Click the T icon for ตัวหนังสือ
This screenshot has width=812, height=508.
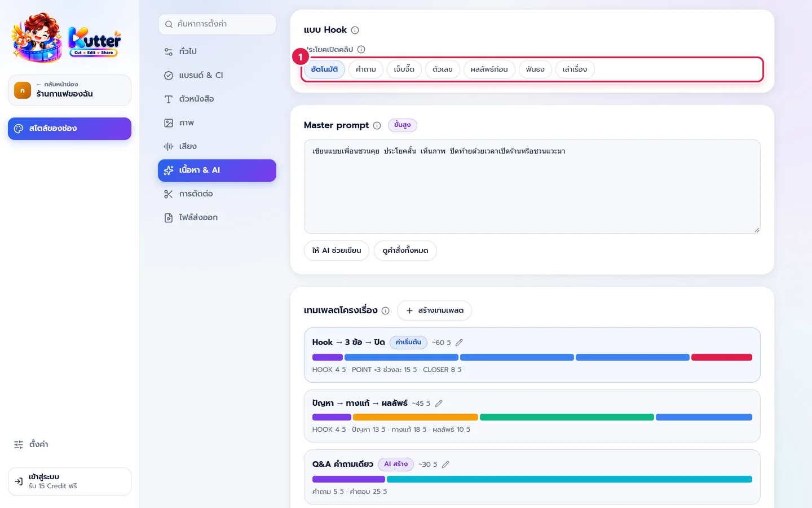(x=168, y=99)
